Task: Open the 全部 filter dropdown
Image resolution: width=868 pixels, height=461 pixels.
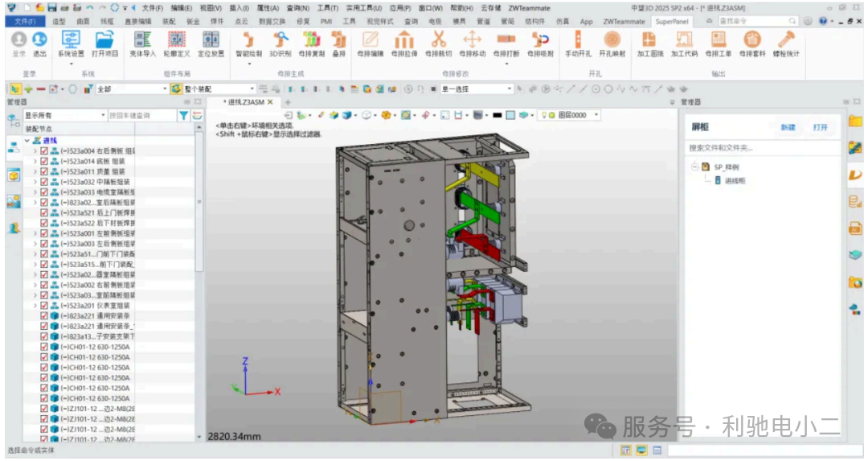Action: (132, 88)
